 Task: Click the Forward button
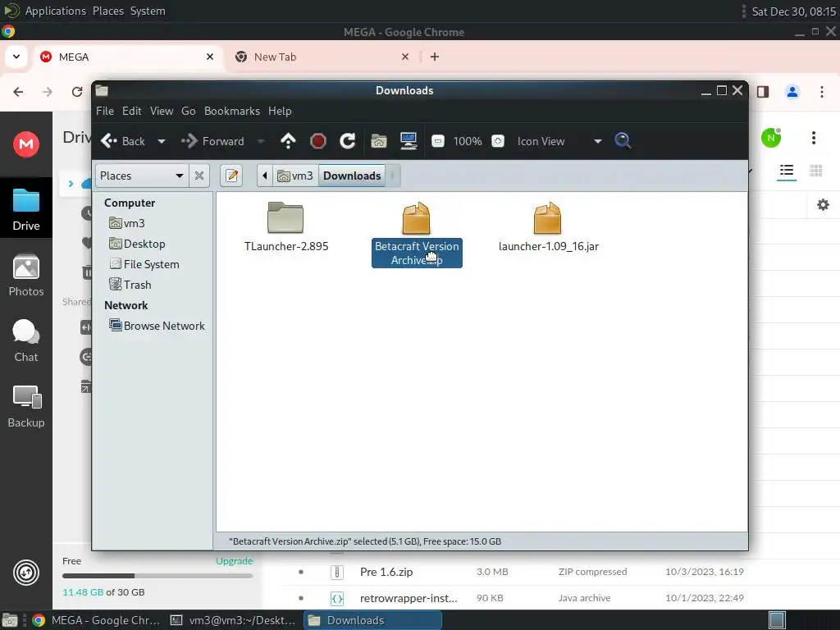click(213, 141)
